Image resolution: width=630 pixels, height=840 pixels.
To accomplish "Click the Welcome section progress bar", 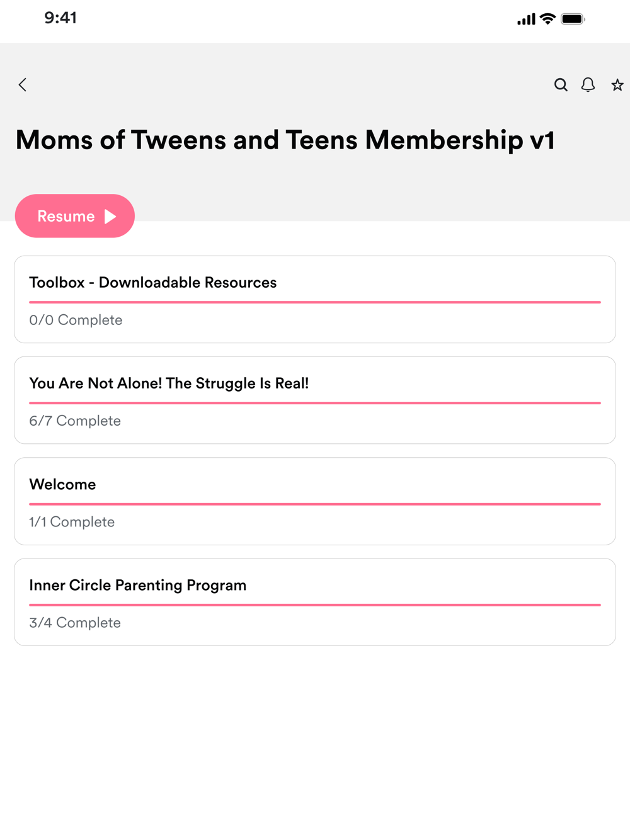I will click(315, 504).
